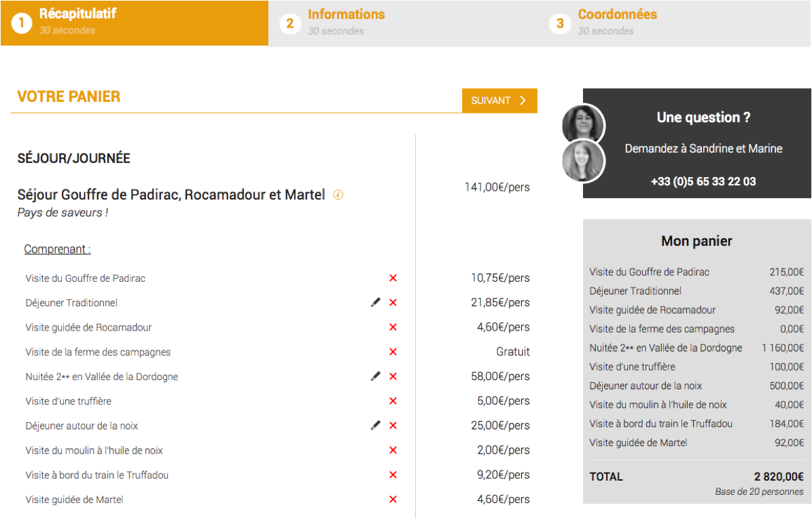Remove Visite guidée de Rocamadour item
812x520 pixels.
(393, 327)
